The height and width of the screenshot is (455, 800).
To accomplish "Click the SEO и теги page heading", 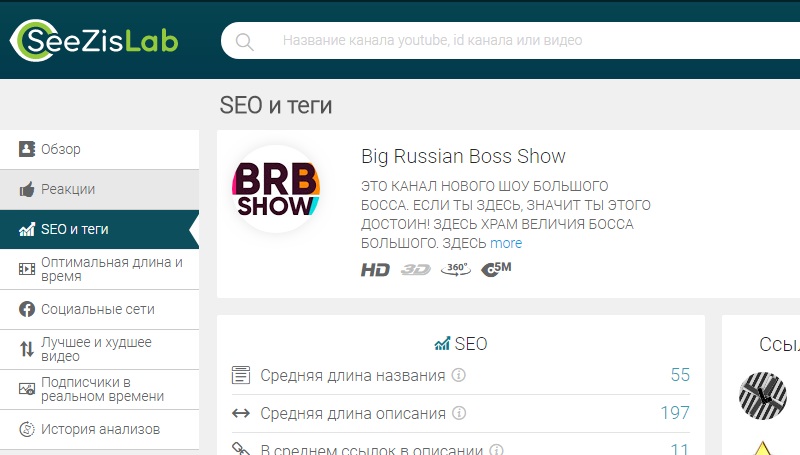I will click(276, 106).
